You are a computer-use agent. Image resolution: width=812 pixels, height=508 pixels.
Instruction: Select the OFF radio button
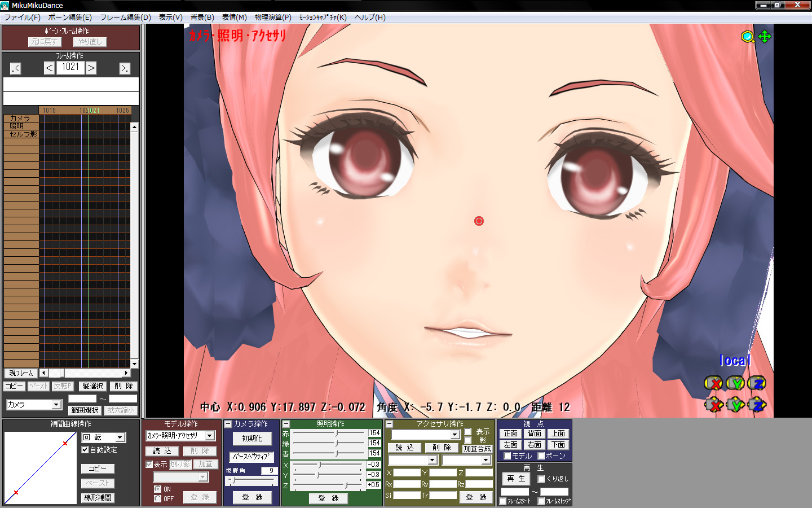pos(158,499)
